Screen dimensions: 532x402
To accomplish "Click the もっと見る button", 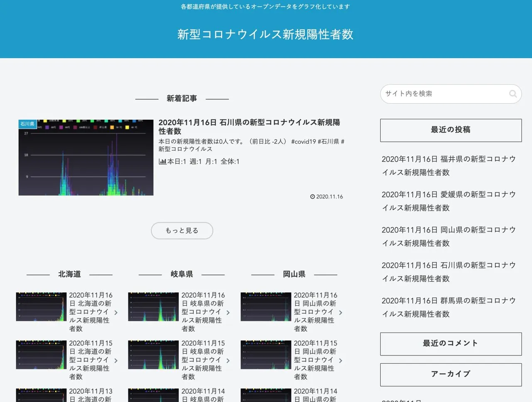I will (x=182, y=231).
